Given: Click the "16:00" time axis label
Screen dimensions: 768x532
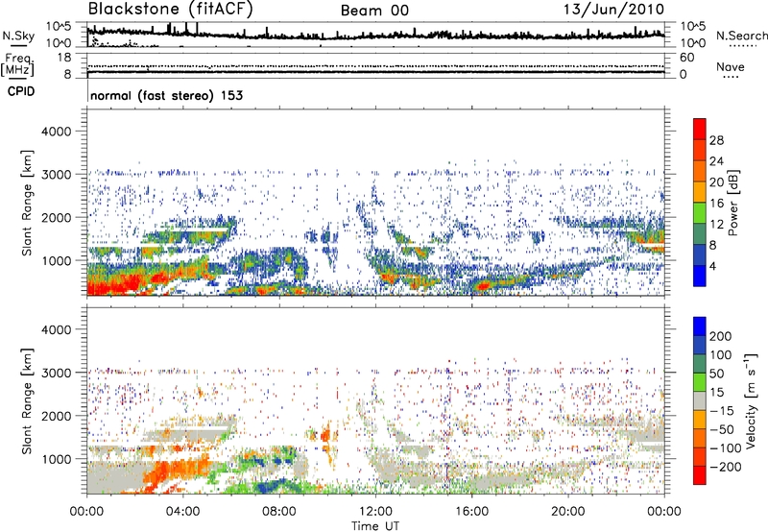Looking at the screenshot, I should [x=471, y=512].
